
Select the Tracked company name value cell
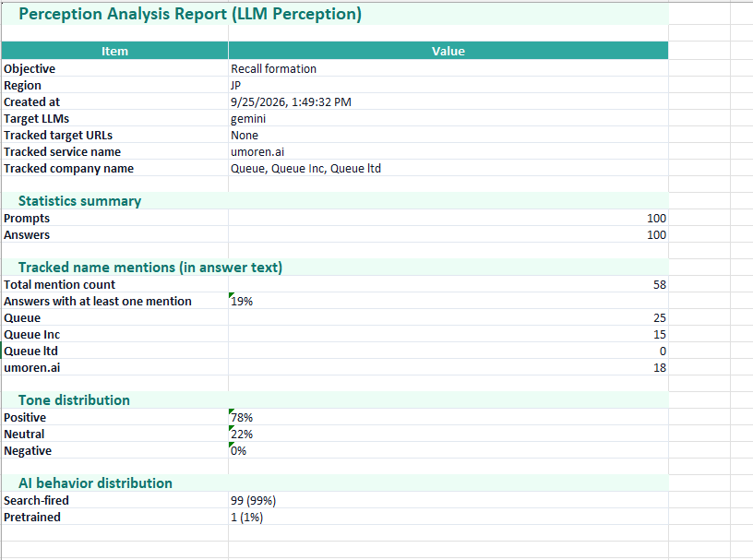[448, 169]
